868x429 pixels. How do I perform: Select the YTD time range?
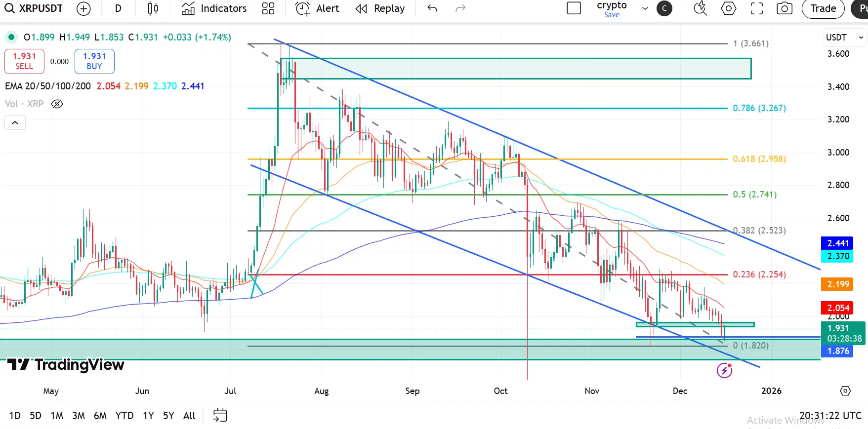124,416
